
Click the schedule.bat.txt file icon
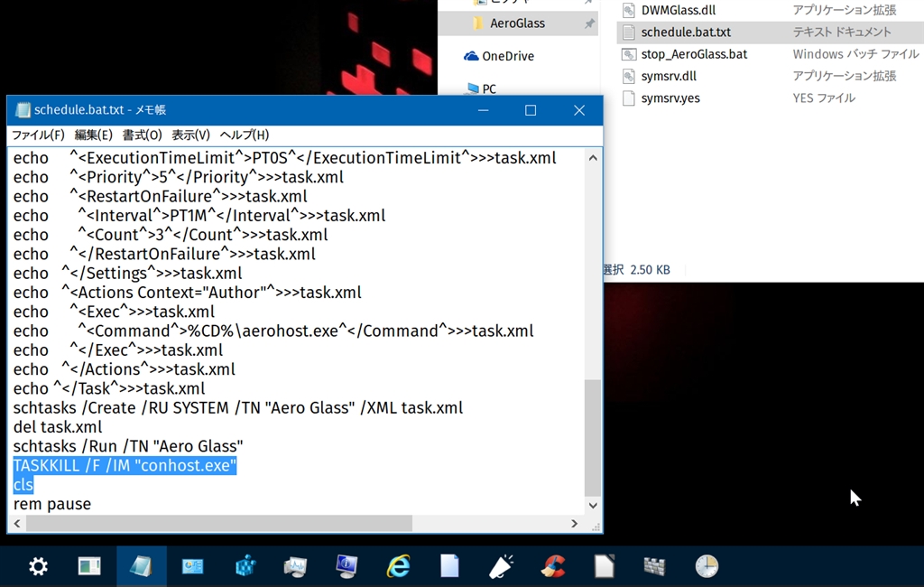pos(629,32)
